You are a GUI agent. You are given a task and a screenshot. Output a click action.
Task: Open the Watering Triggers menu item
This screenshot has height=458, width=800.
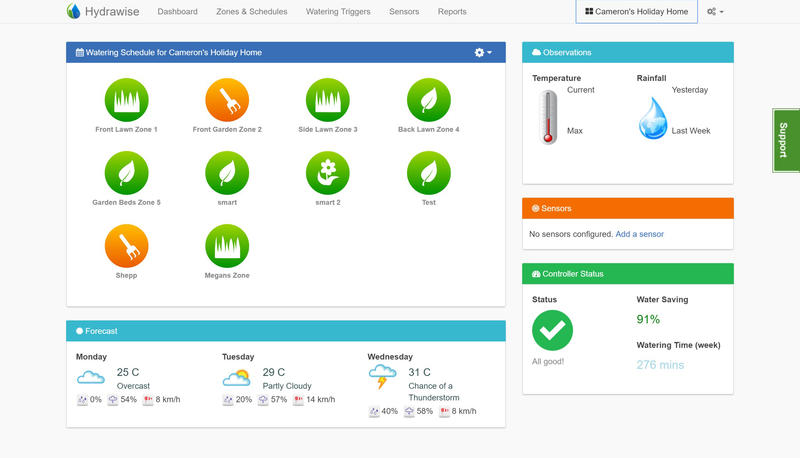[x=338, y=11]
